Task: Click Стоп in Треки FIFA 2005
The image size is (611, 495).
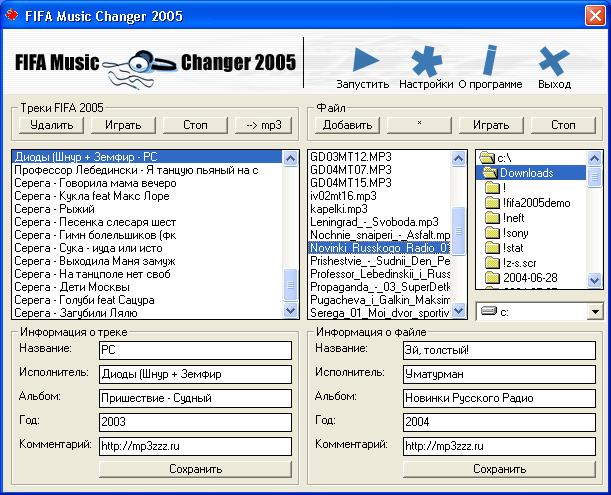Action: coord(195,125)
